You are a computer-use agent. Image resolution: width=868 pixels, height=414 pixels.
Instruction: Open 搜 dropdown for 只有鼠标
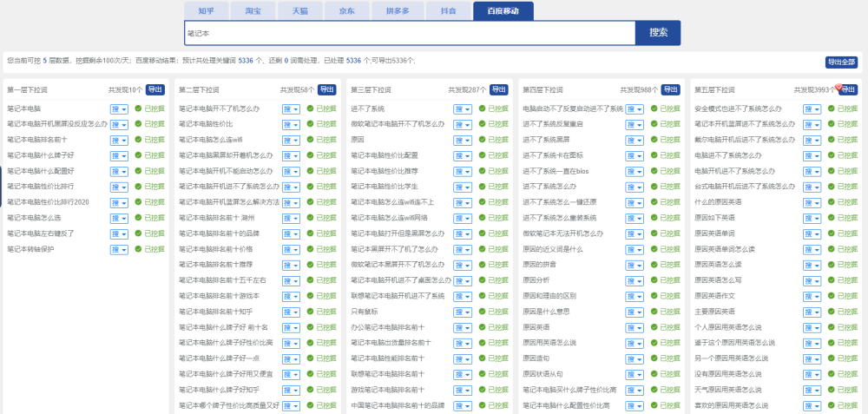463,312
